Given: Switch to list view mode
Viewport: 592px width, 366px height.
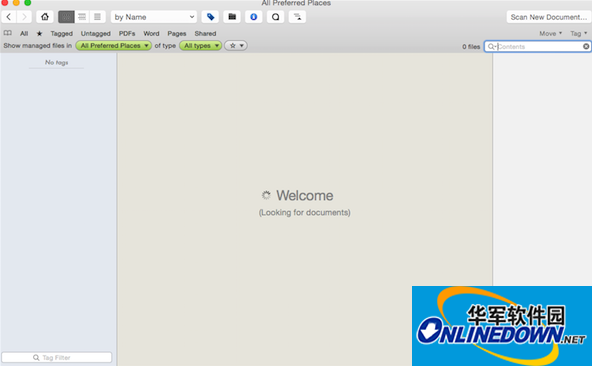Looking at the screenshot, I should (82, 17).
